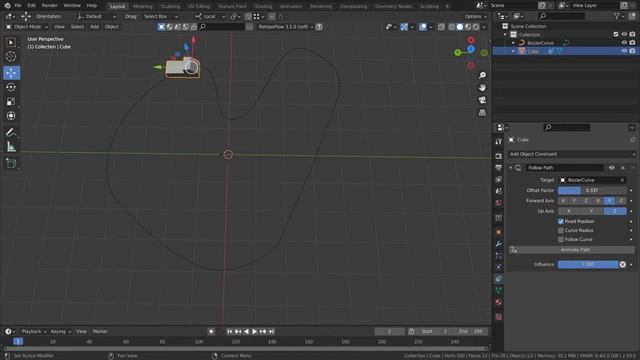The width and height of the screenshot is (640, 360).
Task: Select the Add Cube tool
Action: pos(11,163)
